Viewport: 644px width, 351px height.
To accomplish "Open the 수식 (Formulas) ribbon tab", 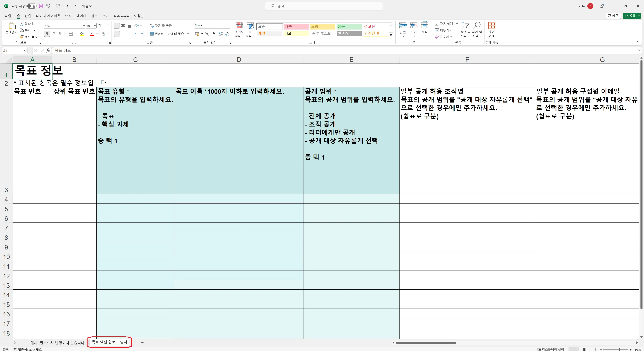I will coord(68,16).
